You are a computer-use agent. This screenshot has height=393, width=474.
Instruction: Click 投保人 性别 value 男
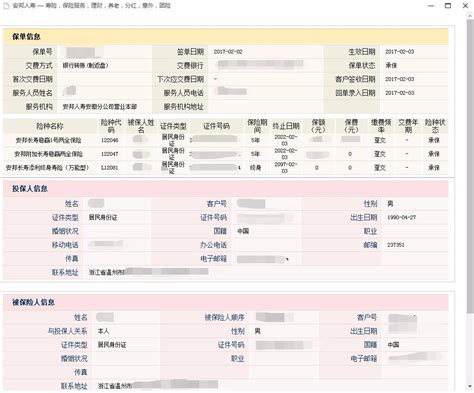pyautogui.click(x=390, y=204)
